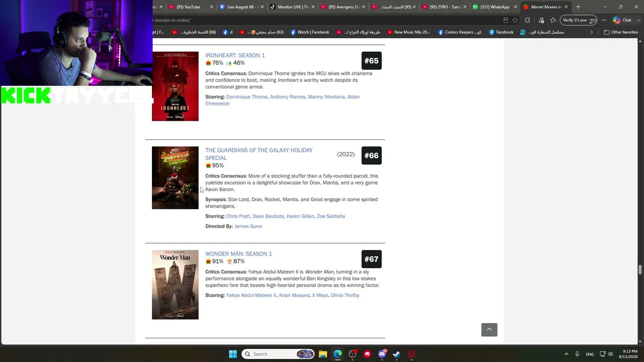Open the WONDER MAN: SEASON 1 title link

(238, 254)
